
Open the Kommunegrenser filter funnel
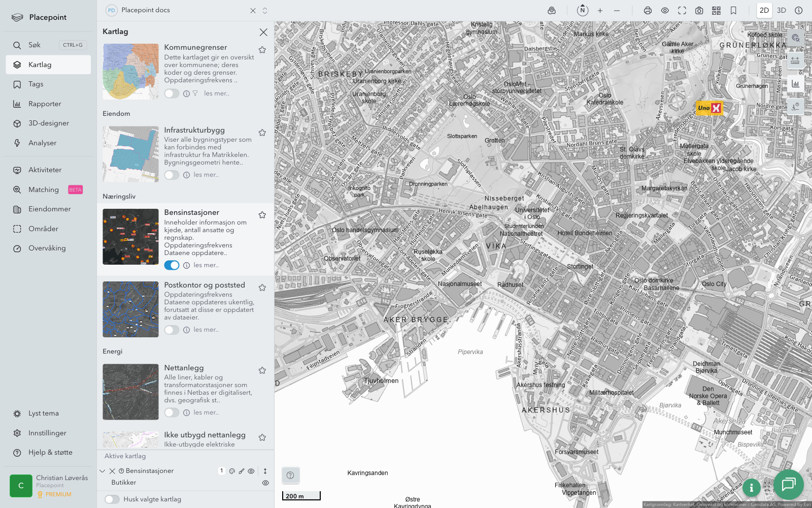195,93
